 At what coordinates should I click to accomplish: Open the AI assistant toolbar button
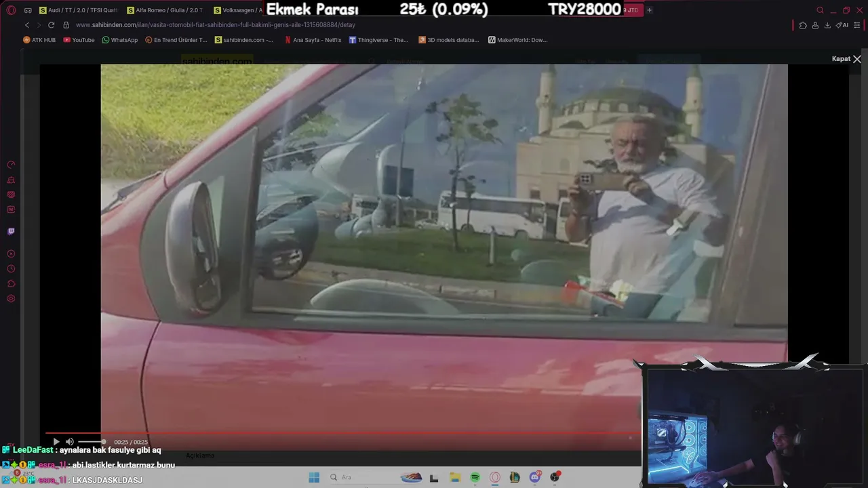(842, 25)
